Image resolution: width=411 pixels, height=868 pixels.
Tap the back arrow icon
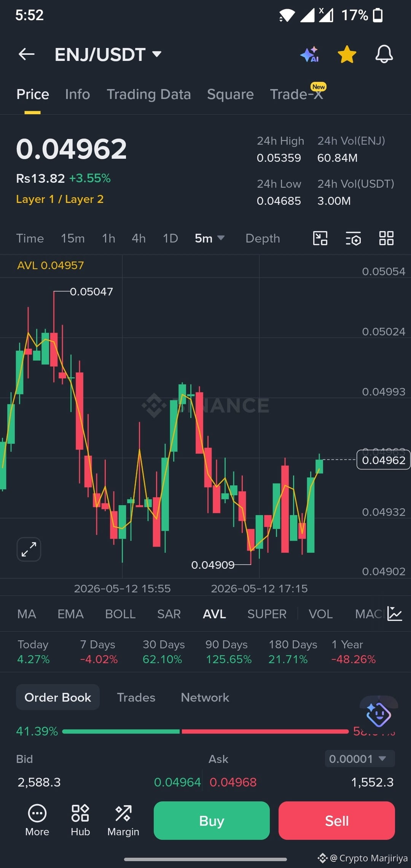27,54
